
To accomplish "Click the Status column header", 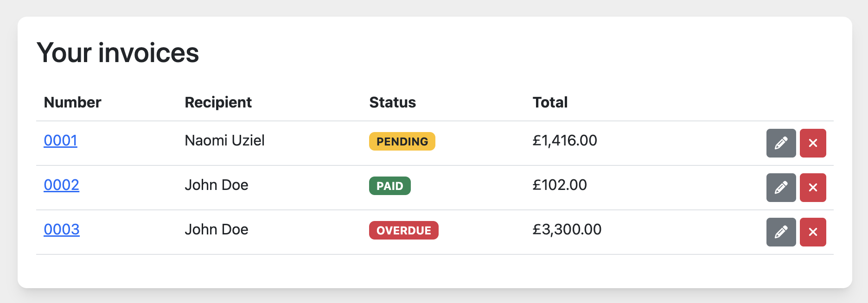I will point(392,102).
